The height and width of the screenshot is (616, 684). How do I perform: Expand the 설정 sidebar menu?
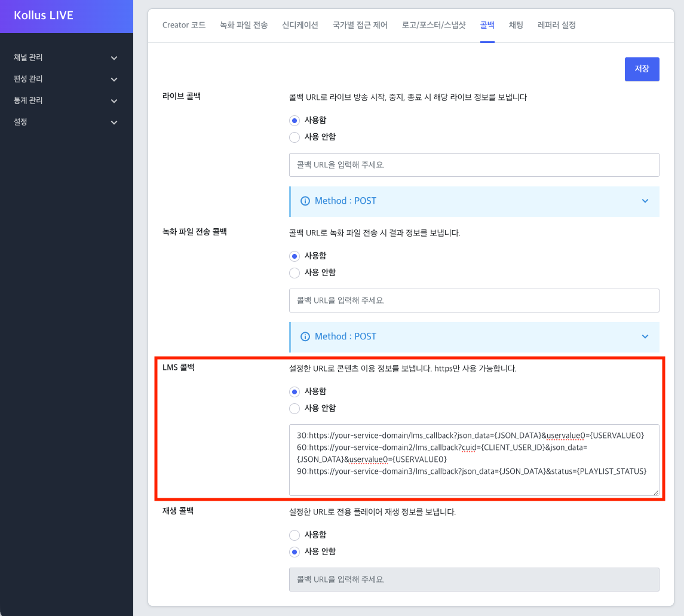66,122
